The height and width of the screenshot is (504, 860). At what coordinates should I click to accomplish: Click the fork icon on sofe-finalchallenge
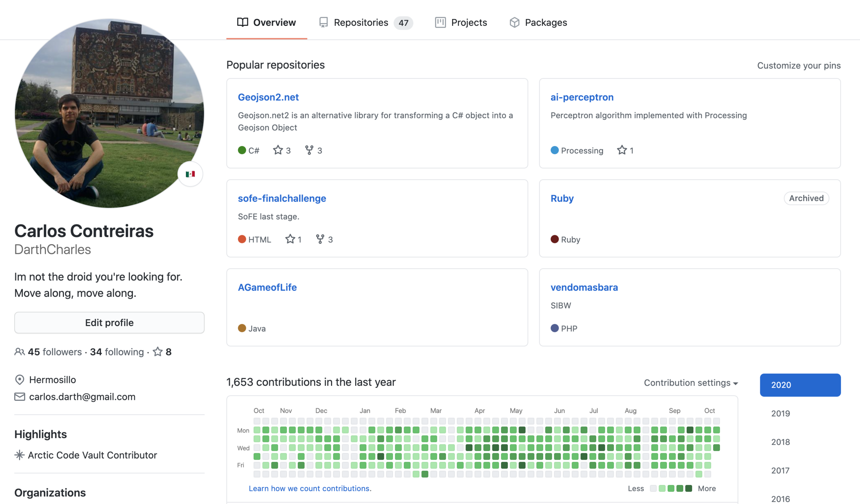(x=320, y=239)
